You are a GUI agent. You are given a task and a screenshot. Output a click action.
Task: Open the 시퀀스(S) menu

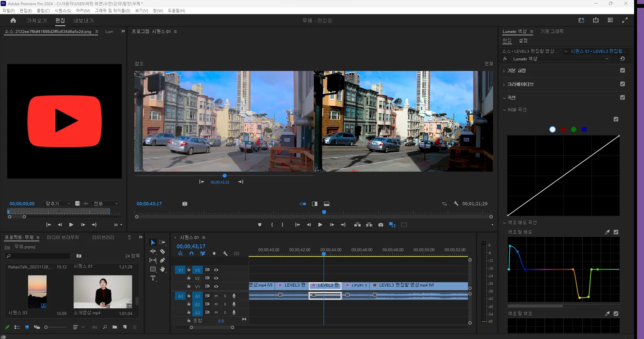(63, 10)
